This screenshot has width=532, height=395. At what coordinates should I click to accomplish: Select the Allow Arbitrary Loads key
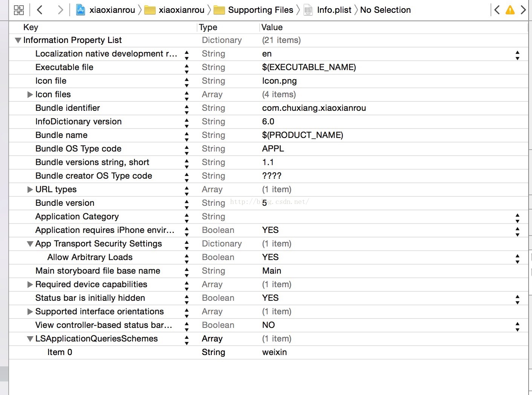click(x=90, y=257)
